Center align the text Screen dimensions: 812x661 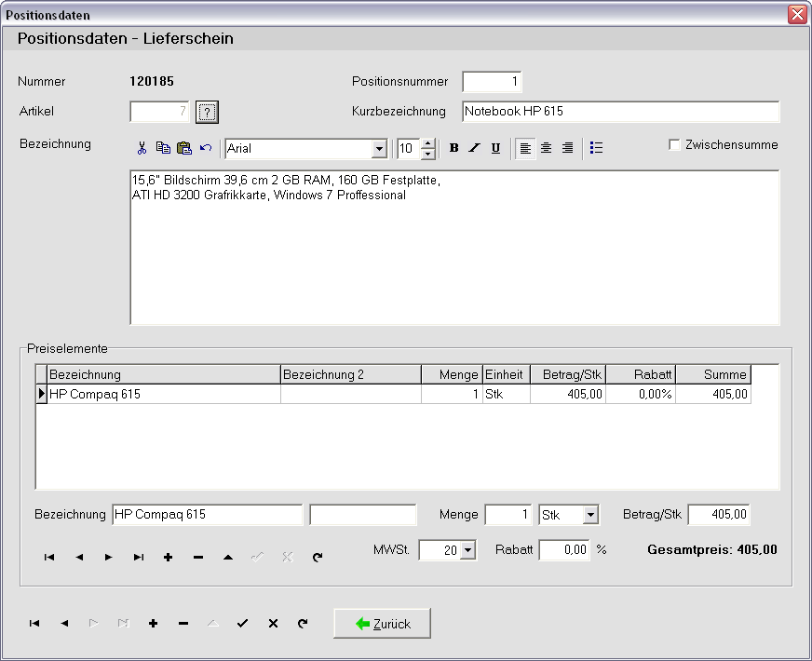coord(546,148)
